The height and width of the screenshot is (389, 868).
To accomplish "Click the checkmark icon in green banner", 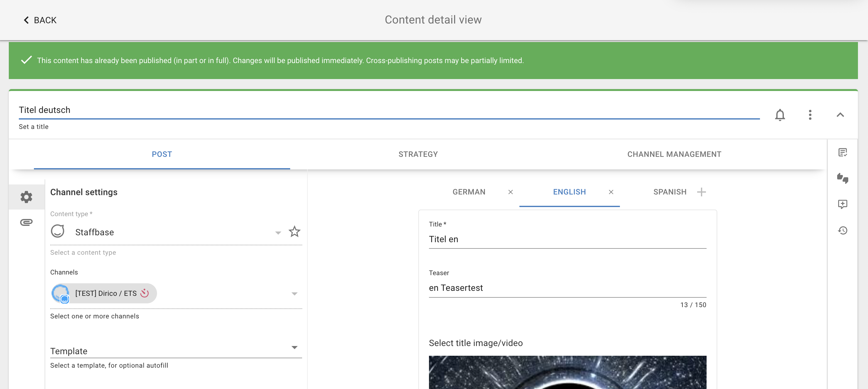I will coord(26,60).
